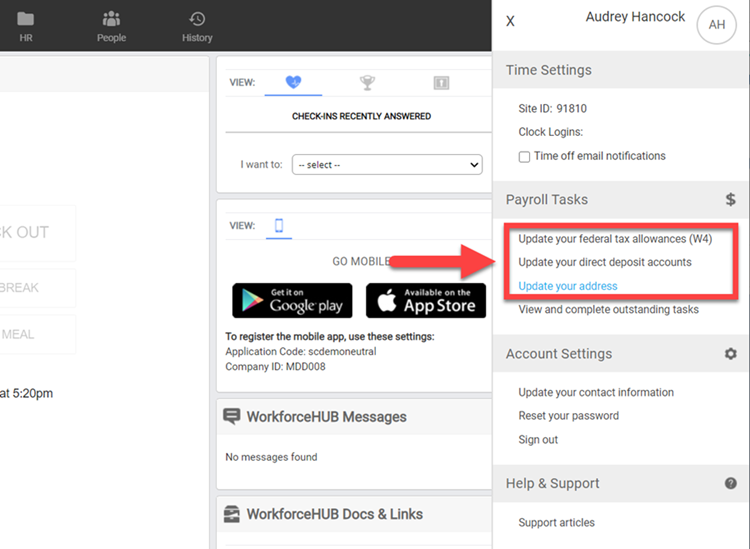Click the AH user avatar
The image size is (750, 549).
716,25
